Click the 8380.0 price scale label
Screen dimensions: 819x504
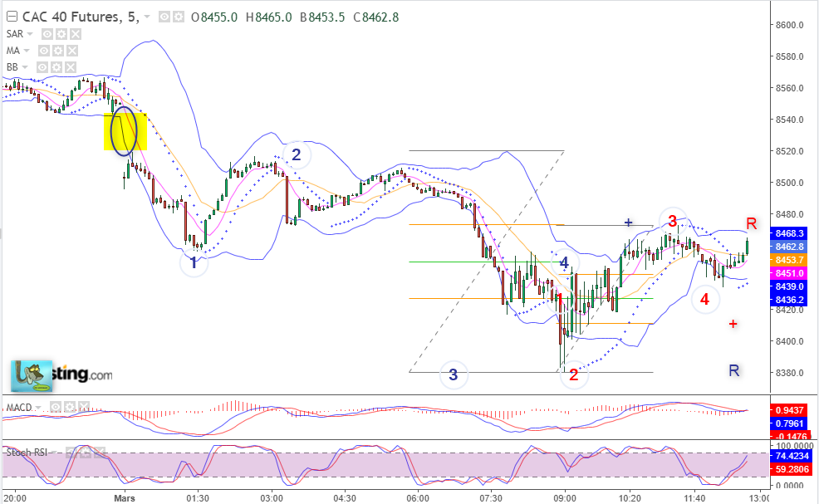pos(789,373)
